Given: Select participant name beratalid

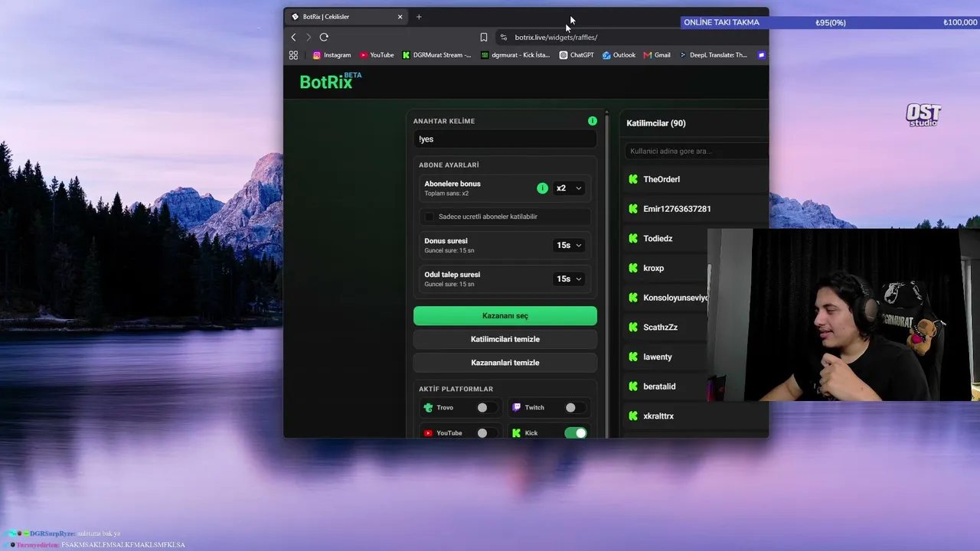Looking at the screenshot, I should pyautogui.click(x=659, y=386).
